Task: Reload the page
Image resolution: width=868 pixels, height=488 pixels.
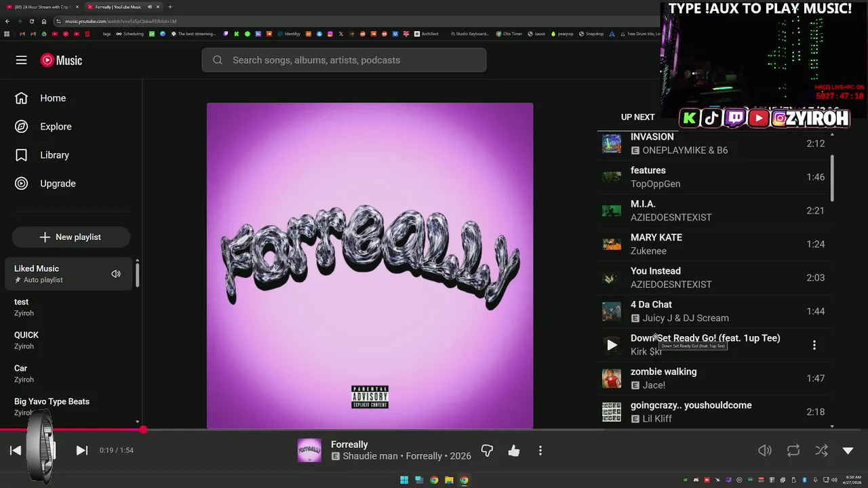Action: point(31,21)
